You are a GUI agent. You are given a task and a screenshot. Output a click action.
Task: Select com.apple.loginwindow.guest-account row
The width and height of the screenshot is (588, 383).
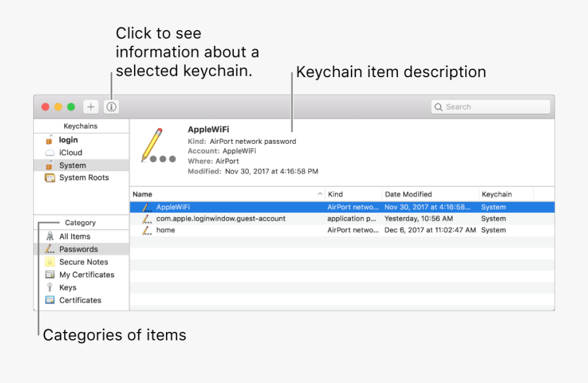pos(342,219)
